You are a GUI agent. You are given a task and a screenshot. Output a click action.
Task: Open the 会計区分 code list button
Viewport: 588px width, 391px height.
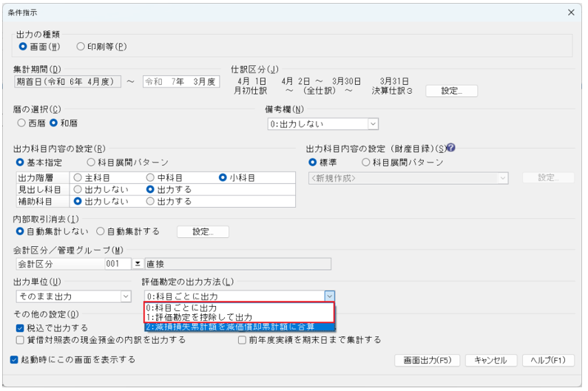(138, 264)
